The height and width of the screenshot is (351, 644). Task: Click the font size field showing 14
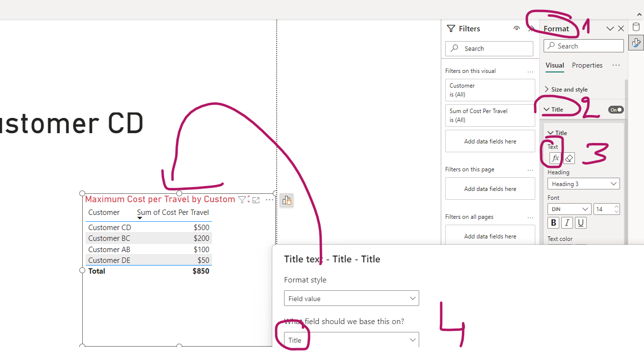(603, 209)
